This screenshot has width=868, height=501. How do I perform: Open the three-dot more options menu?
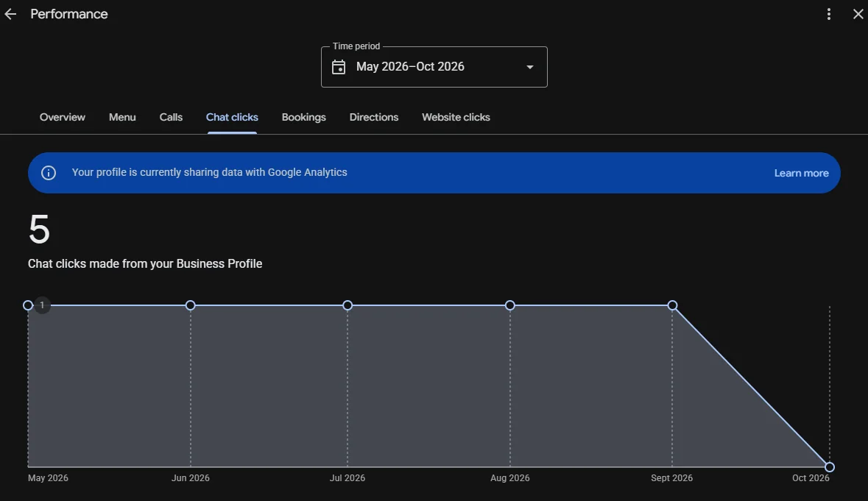point(829,15)
